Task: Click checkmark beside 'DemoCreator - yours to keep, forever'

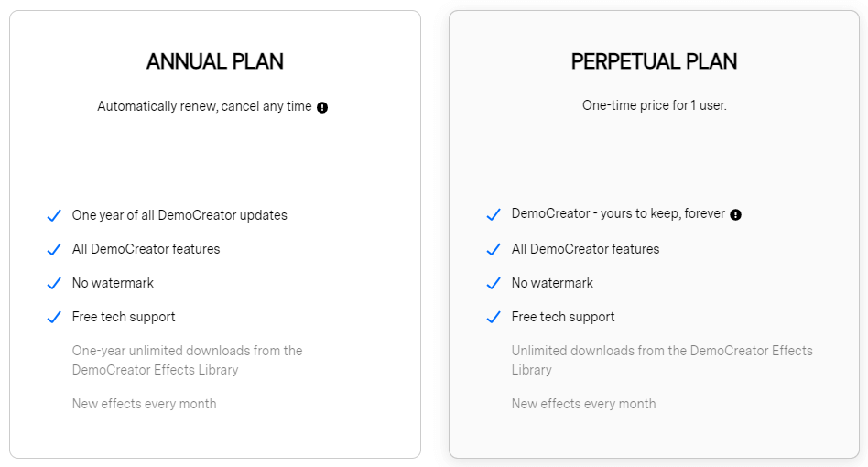Action: click(494, 214)
